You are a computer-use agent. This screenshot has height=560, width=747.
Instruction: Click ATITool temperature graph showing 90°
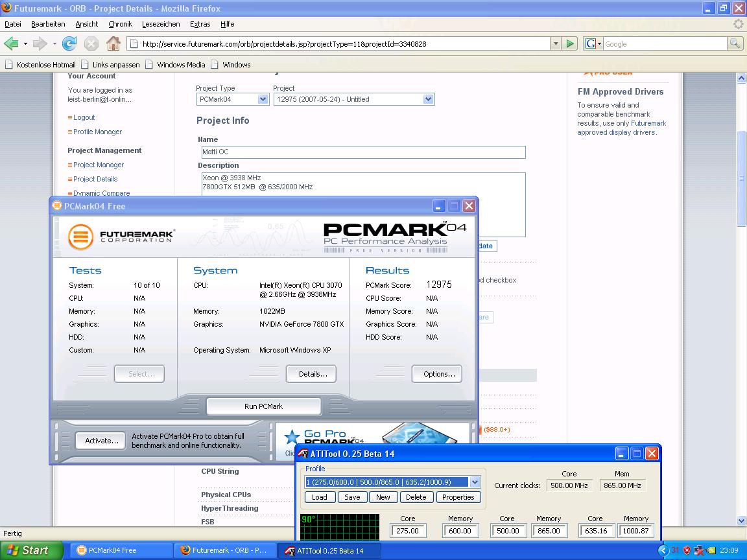pos(340,527)
